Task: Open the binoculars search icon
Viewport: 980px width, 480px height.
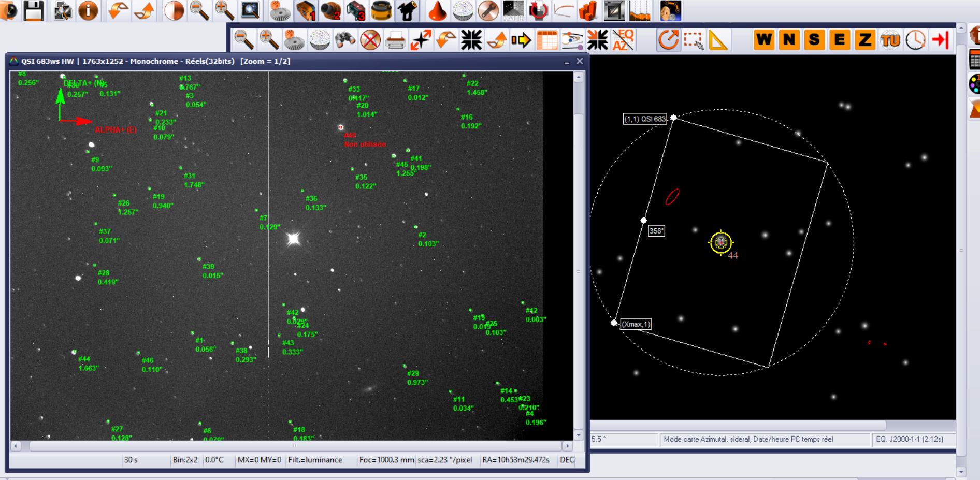Action: (345, 40)
